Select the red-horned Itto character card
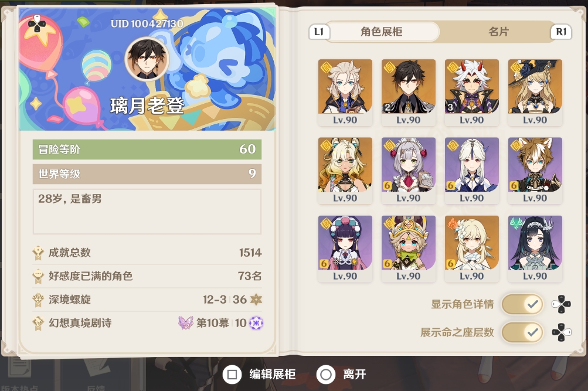The image size is (588, 391). tap(472, 92)
